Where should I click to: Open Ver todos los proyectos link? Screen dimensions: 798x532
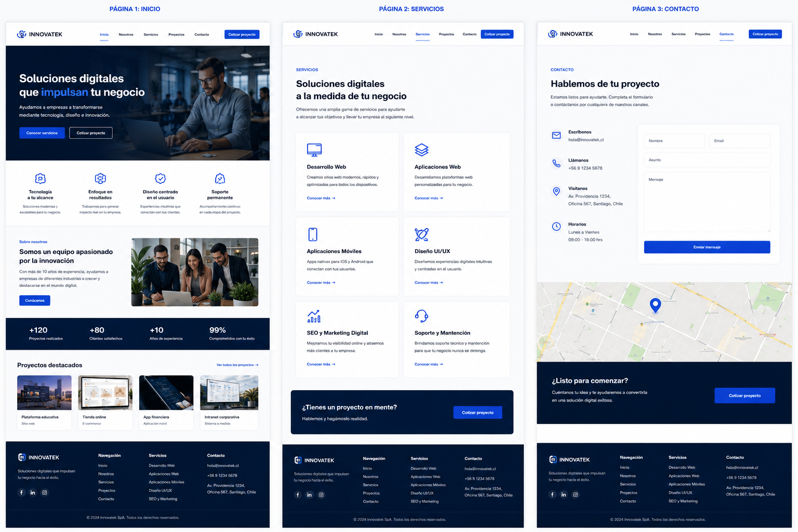237,365
